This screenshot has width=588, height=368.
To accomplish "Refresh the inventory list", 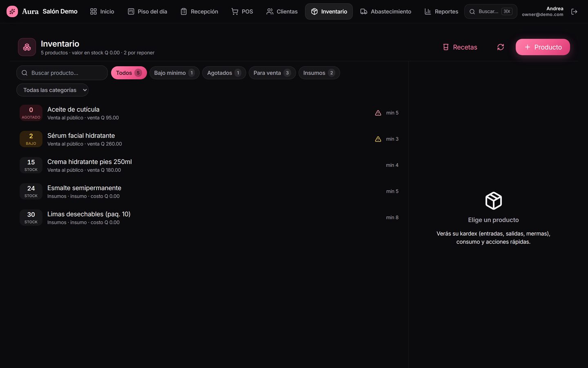I will tap(501, 47).
